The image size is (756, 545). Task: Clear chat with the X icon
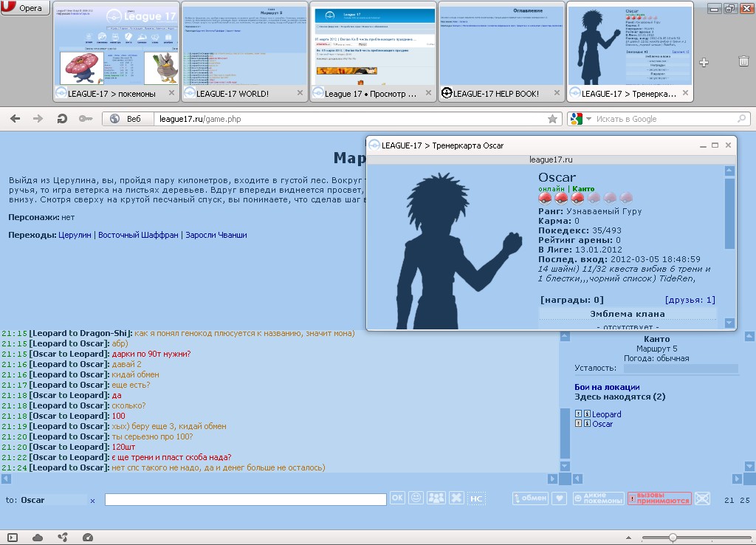pos(456,498)
